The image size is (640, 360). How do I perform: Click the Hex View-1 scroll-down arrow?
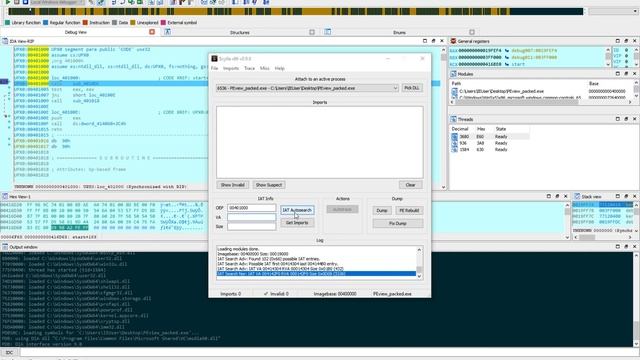[x=567, y=237]
